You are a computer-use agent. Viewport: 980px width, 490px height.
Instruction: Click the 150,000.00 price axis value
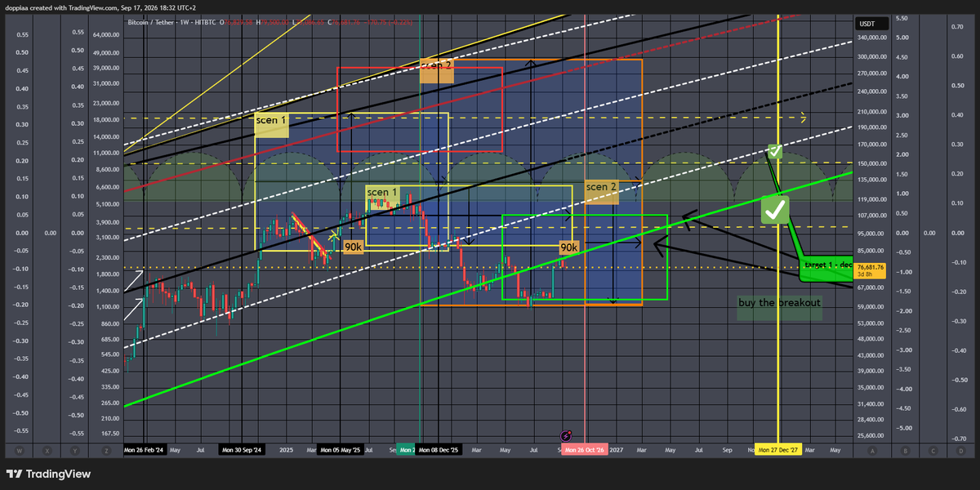872,163
